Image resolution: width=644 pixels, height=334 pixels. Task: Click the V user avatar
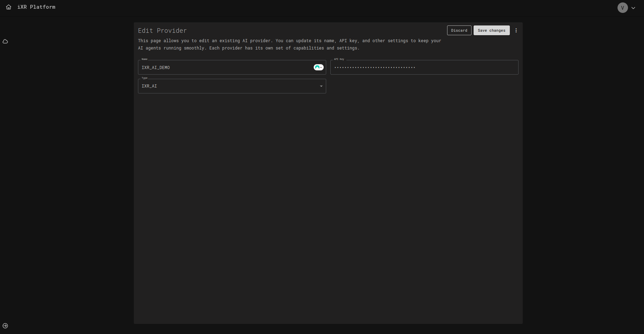click(622, 8)
